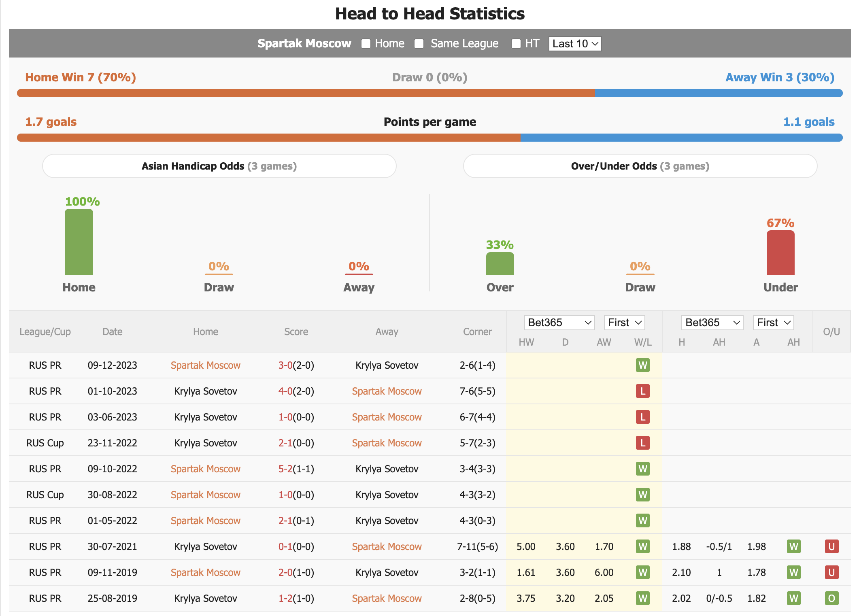Click the 2-1 score of 01-05-2022 match
Screen dimensions: 859x616
click(285, 520)
